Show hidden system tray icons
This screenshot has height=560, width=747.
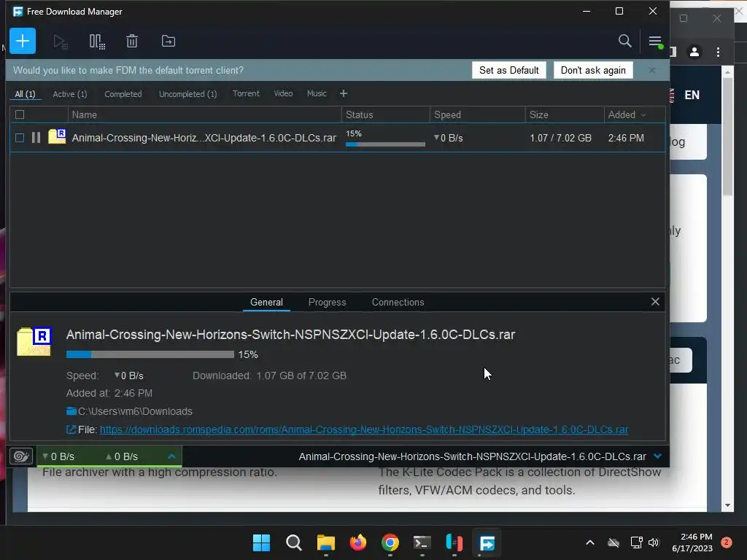coord(589,542)
